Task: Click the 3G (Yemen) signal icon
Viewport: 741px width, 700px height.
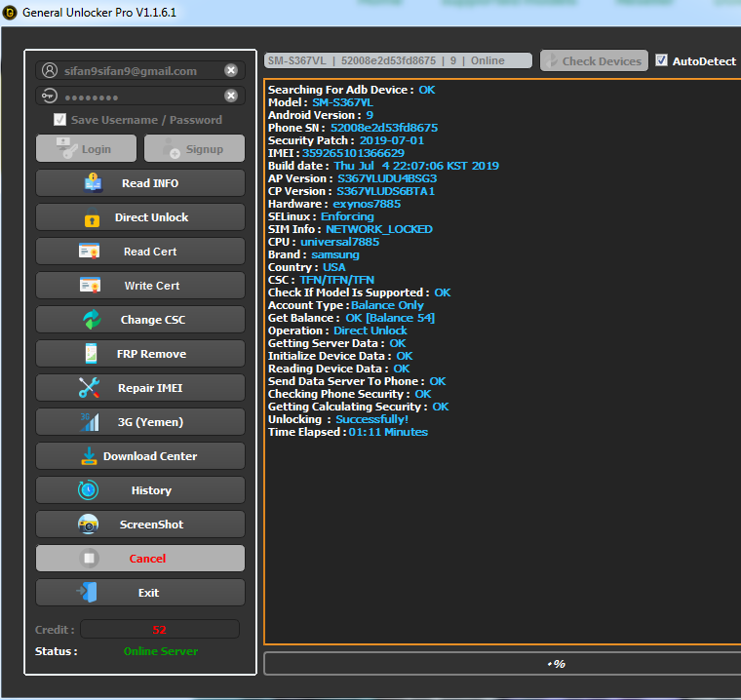Action: tap(90, 422)
